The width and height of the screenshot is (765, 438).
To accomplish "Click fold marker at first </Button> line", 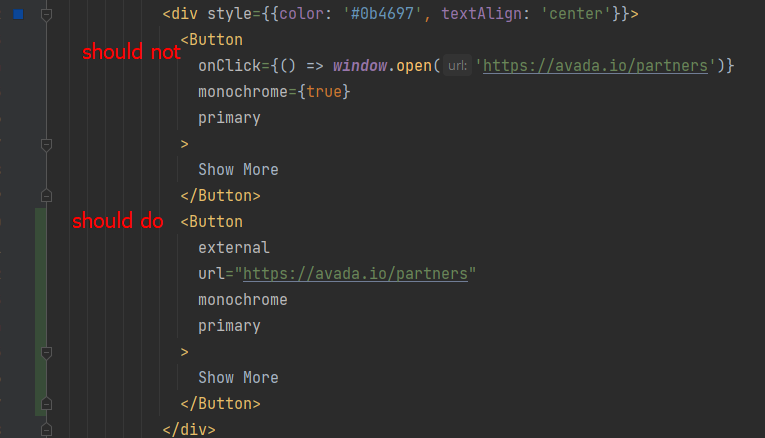I will pyautogui.click(x=46, y=195).
